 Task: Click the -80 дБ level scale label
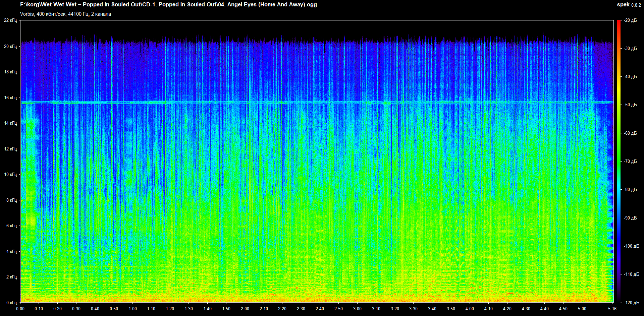point(630,190)
